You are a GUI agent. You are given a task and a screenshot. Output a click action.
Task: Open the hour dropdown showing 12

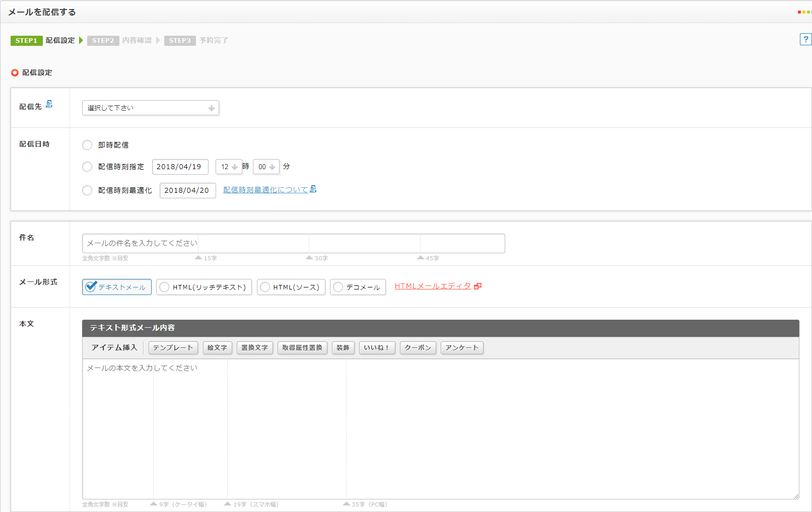click(229, 167)
